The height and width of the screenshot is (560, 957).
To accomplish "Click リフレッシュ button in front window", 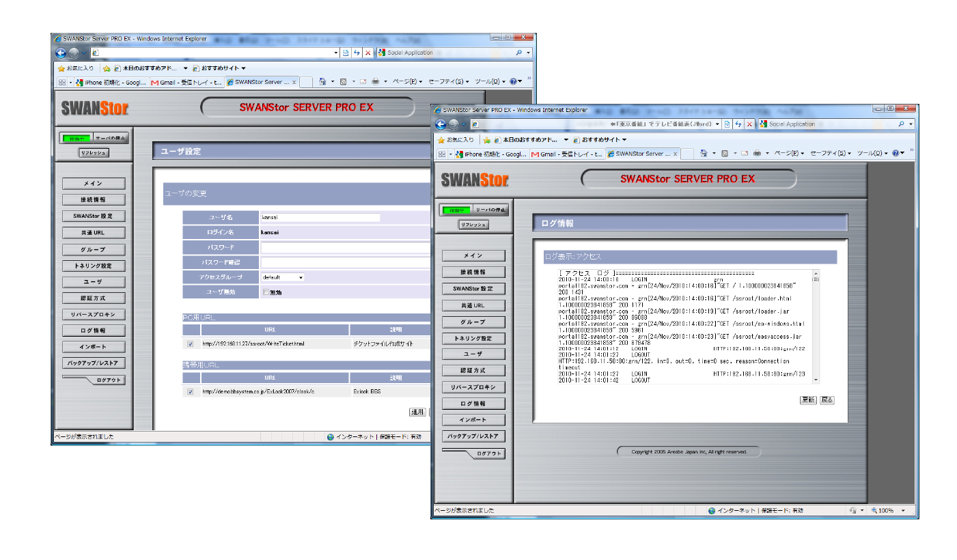I will [x=473, y=225].
